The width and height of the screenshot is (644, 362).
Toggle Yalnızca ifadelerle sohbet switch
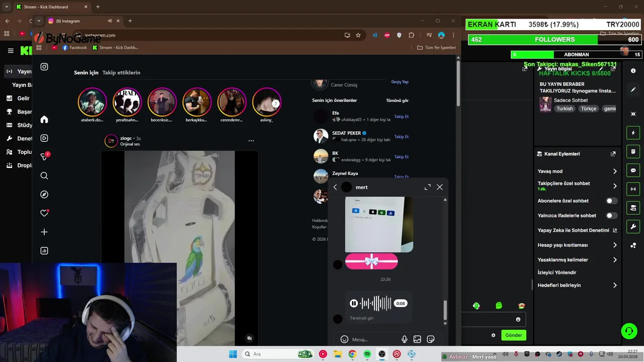click(611, 215)
